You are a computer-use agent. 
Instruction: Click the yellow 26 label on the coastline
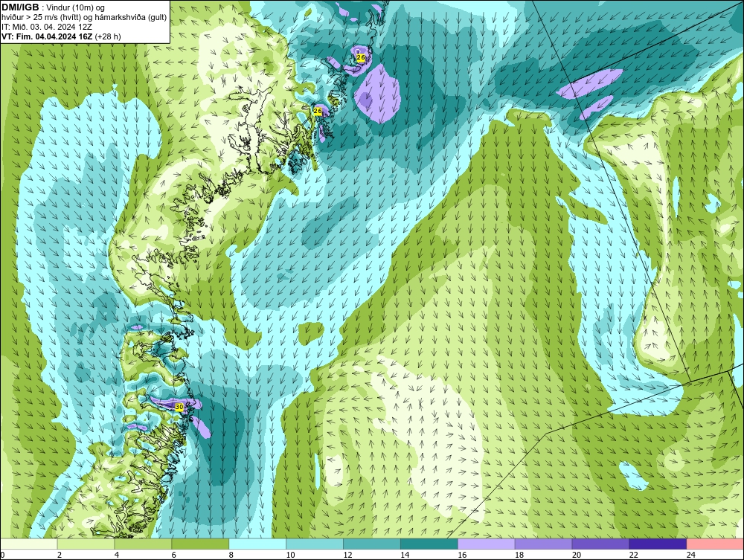(x=318, y=111)
